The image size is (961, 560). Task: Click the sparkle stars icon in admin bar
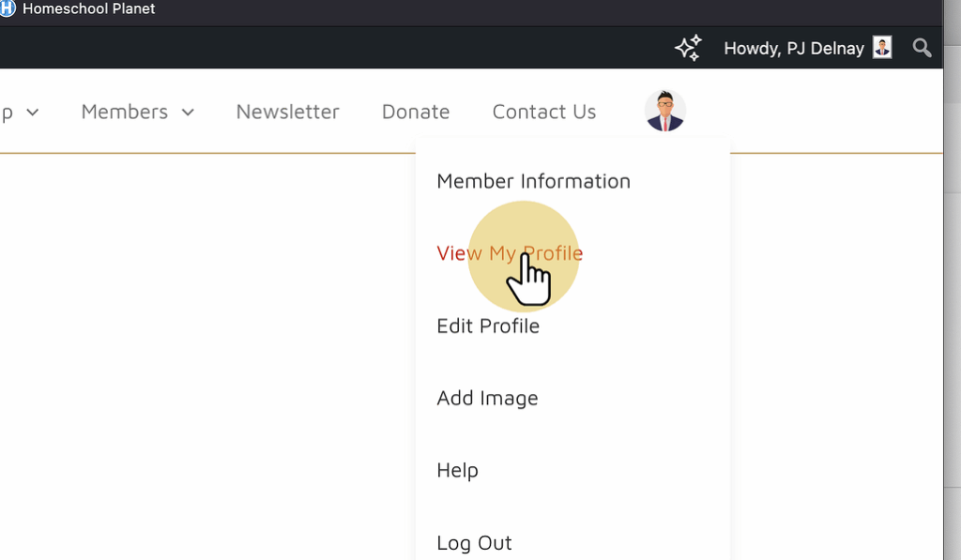coord(688,48)
